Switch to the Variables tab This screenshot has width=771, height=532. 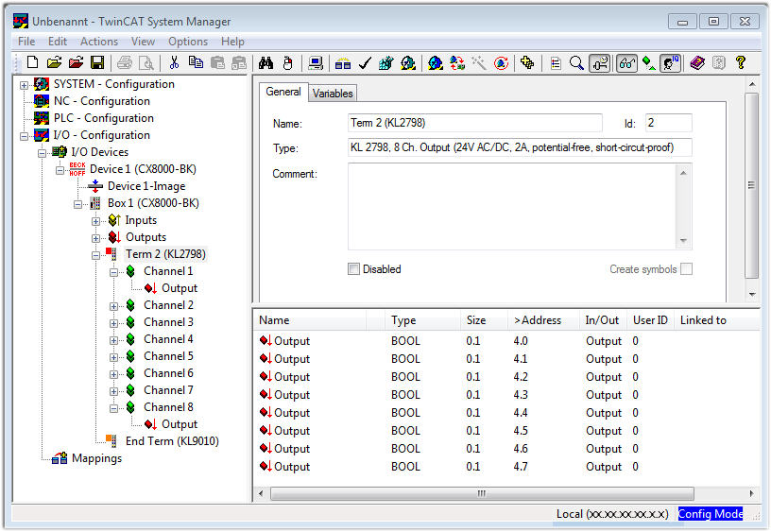[x=333, y=94]
